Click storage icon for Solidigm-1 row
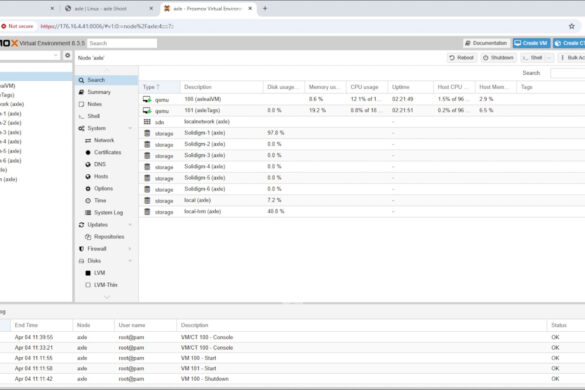The width and height of the screenshot is (585, 390). click(147, 133)
